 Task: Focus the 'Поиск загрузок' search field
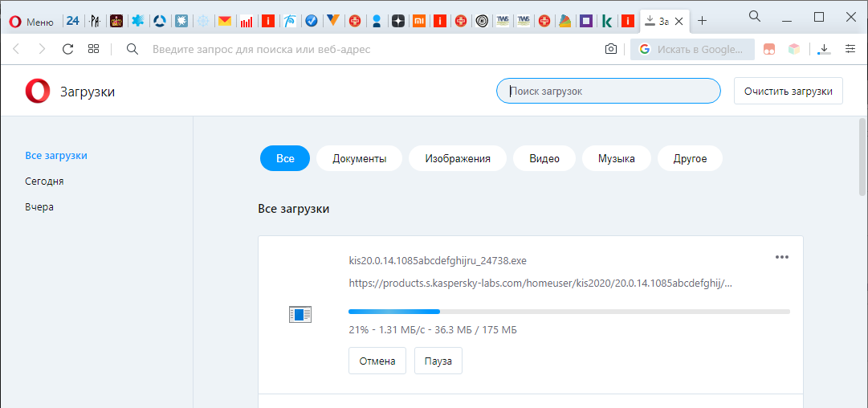pyautogui.click(x=609, y=91)
